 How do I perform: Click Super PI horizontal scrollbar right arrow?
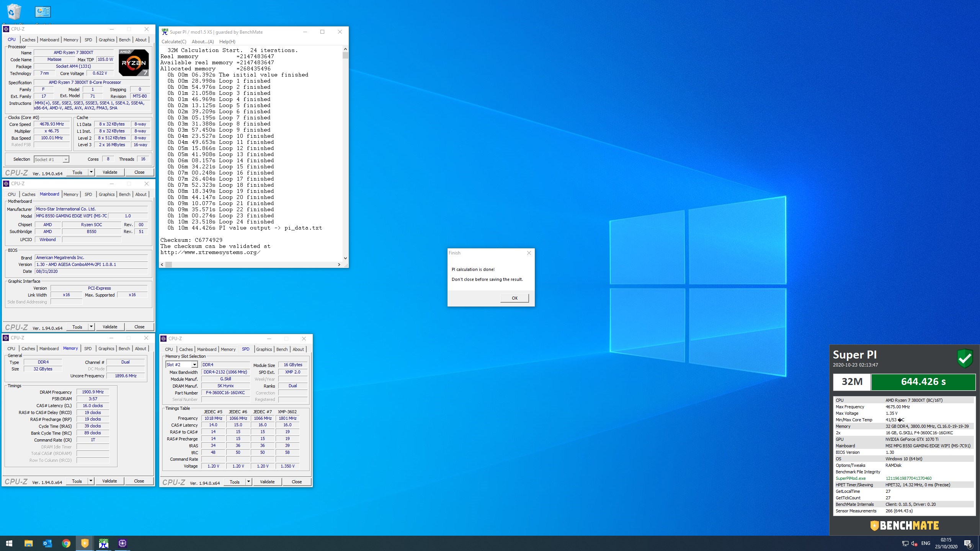(x=339, y=264)
